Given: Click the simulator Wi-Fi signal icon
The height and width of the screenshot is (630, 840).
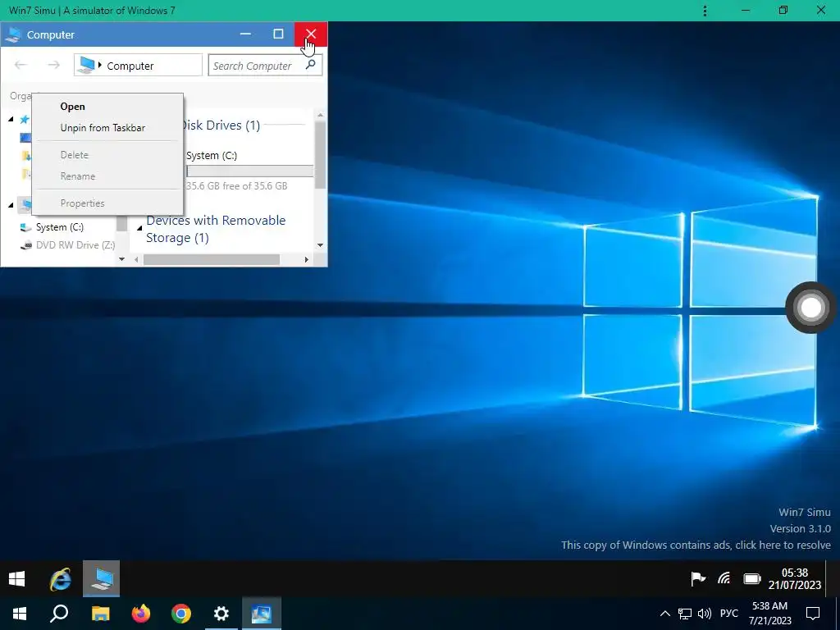Looking at the screenshot, I should tap(724, 578).
